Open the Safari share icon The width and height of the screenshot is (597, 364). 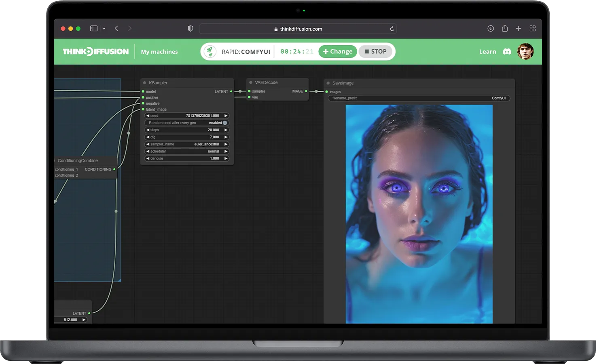tap(505, 28)
